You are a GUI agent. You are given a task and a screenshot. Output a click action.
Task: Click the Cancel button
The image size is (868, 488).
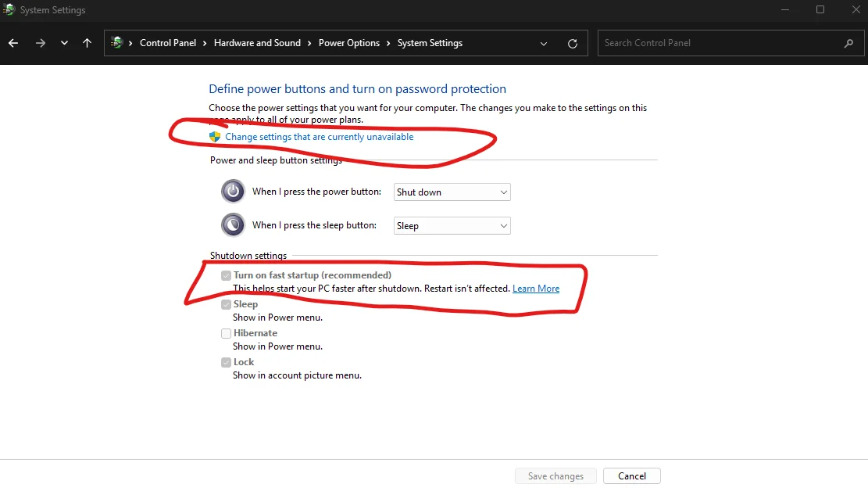[x=631, y=475]
